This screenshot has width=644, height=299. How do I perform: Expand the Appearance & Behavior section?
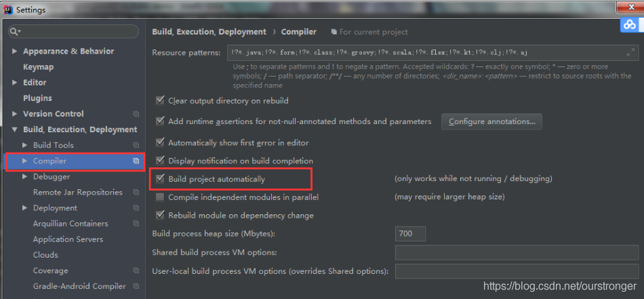coord(15,52)
